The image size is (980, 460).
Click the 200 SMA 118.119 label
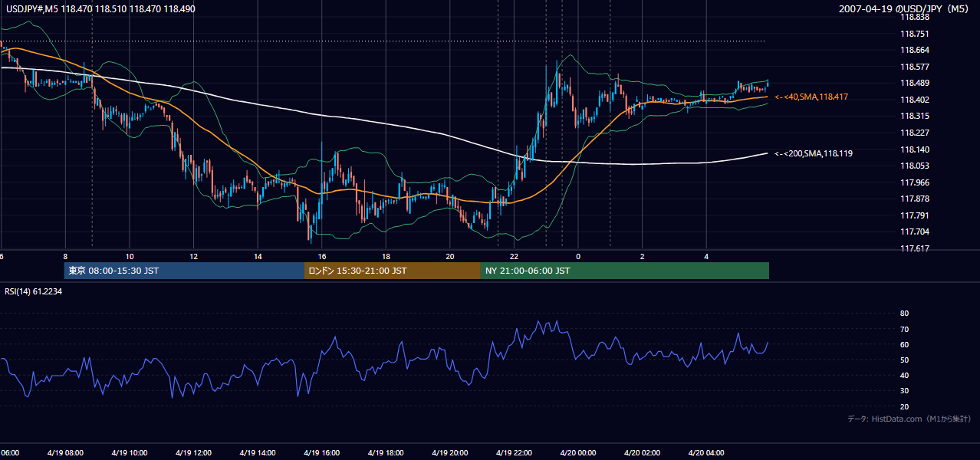tap(814, 153)
